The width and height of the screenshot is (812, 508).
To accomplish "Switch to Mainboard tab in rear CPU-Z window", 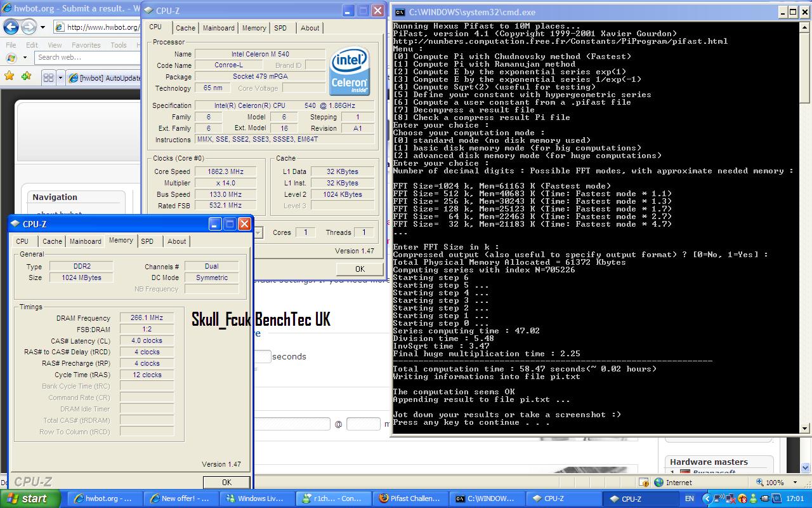I will pos(219,28).
